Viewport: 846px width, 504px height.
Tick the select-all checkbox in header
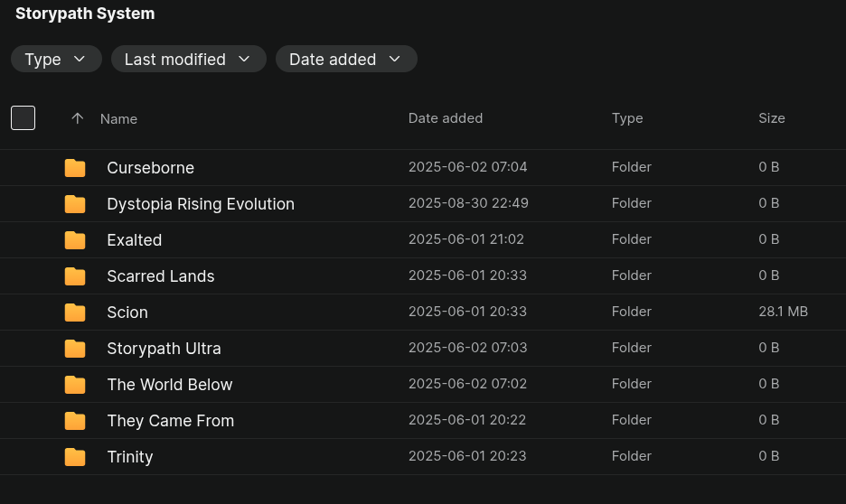(x=23, y=118)
